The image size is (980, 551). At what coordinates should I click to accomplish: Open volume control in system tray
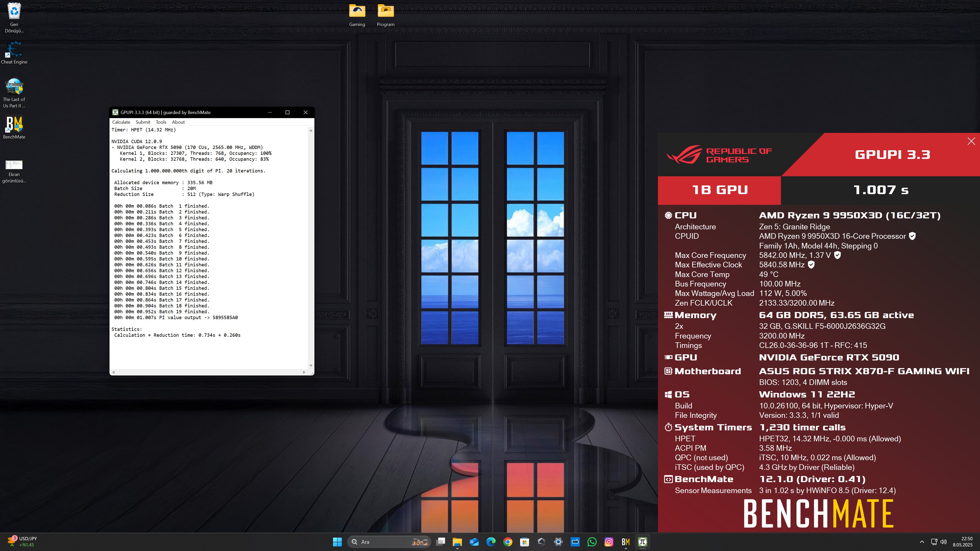944,542
